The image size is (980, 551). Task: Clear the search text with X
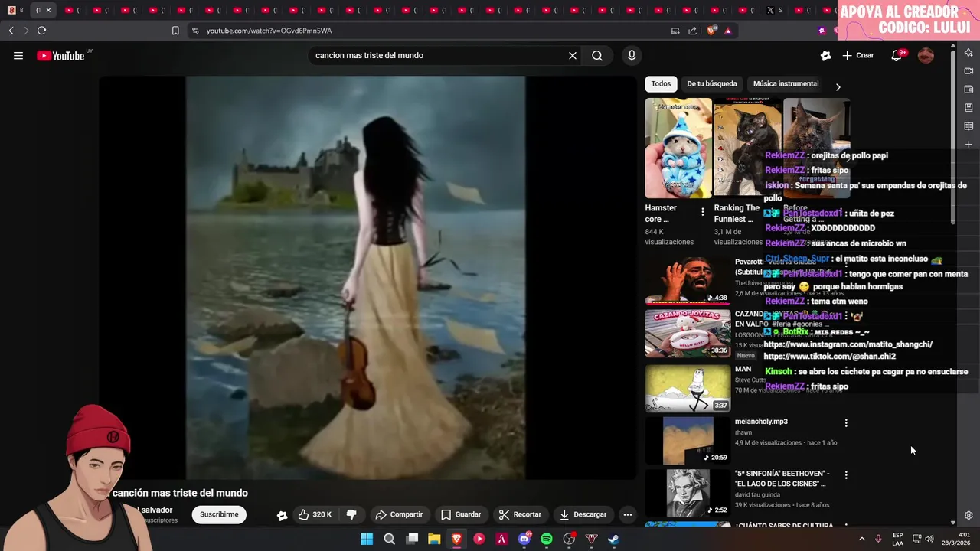point(572,55)
